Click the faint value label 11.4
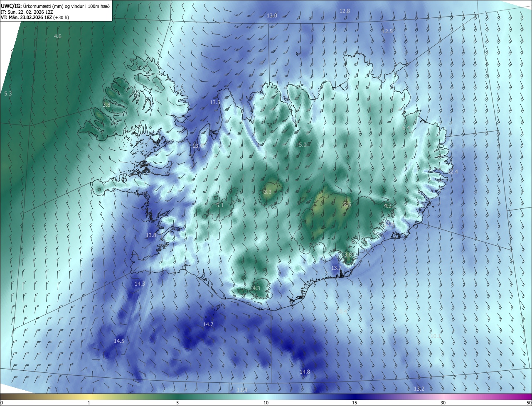The height and width of the screenshot is (406, 532). click(242, 390)
